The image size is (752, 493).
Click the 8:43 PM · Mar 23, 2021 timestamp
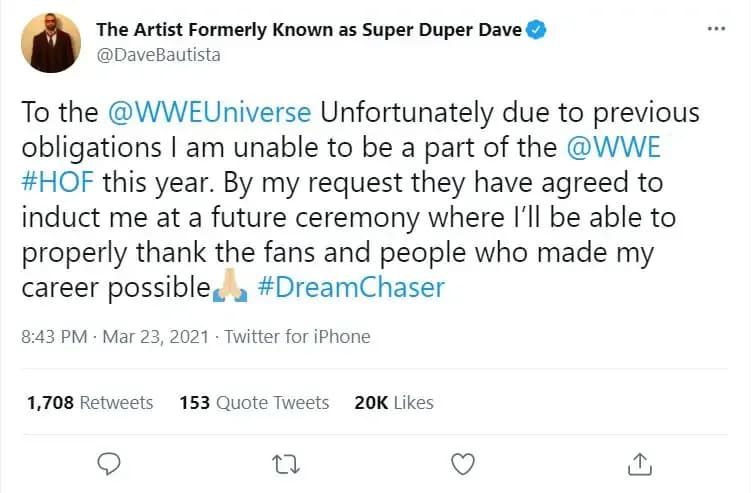(115, 337)
